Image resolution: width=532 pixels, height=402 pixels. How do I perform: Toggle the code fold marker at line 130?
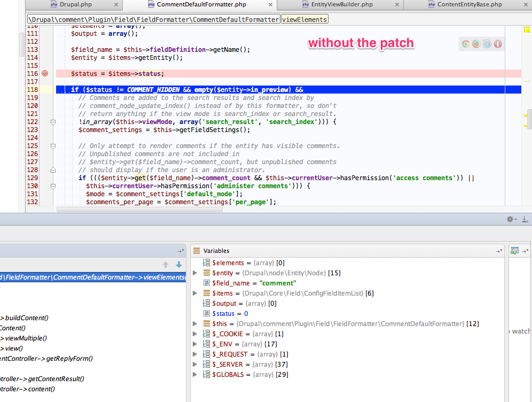click(x=53, y=186)
